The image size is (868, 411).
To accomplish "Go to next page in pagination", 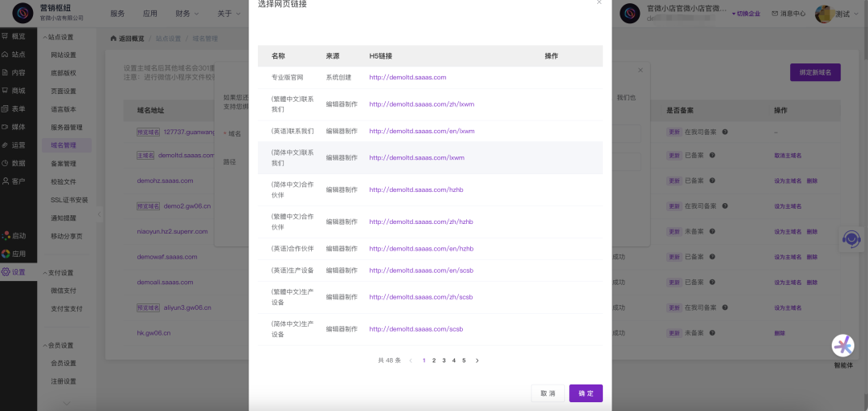I will (477, 360).
